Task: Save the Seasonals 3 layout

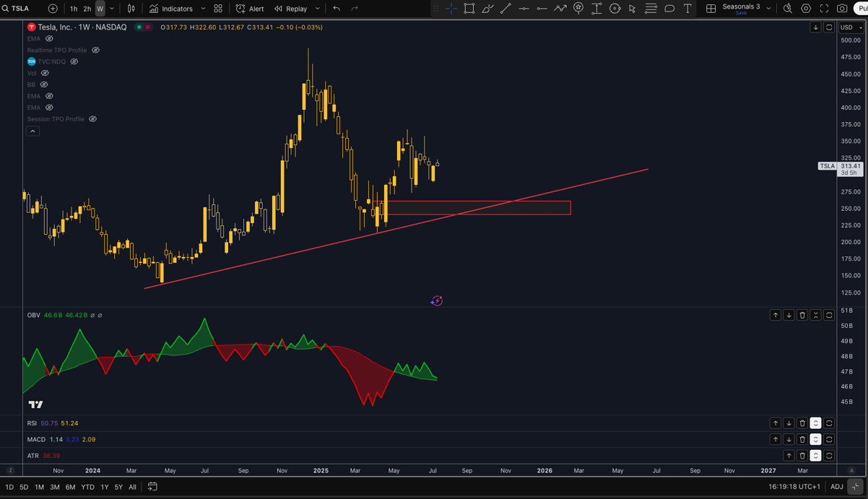Action: [x=741, y=13]
